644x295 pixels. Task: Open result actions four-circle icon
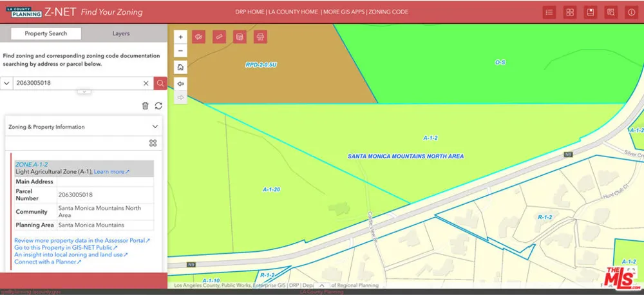pos(153,143)
